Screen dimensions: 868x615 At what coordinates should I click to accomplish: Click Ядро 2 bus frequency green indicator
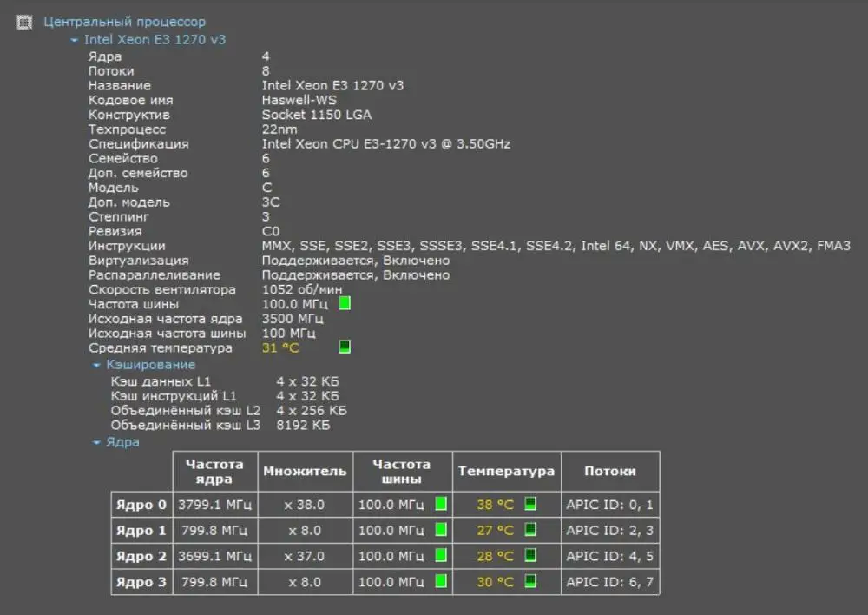441,556
